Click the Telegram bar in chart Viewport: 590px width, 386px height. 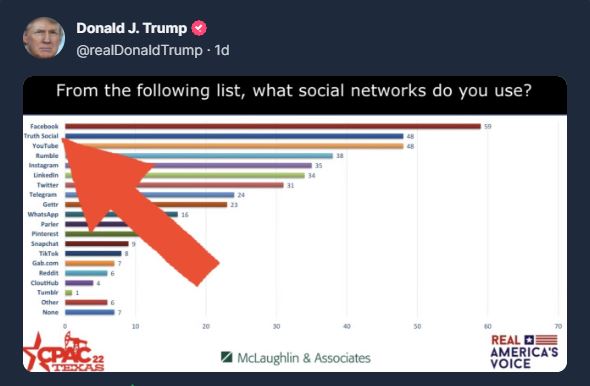[150, 195]
